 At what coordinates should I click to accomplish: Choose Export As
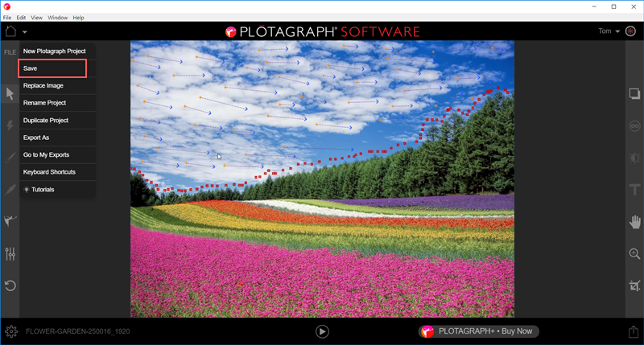pos(57,138)
